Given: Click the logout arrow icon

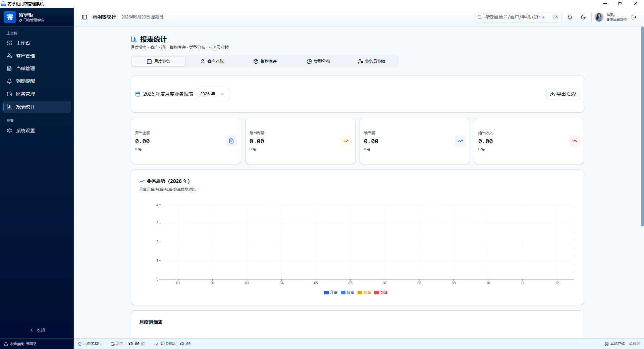Looking at the screenshot, I should (x=634, y=17).
